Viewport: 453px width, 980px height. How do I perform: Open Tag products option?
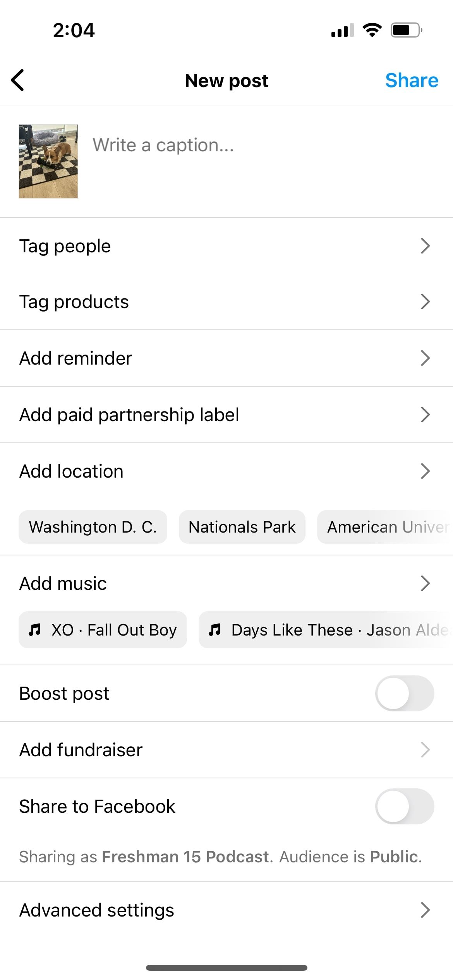click(74, 302)
